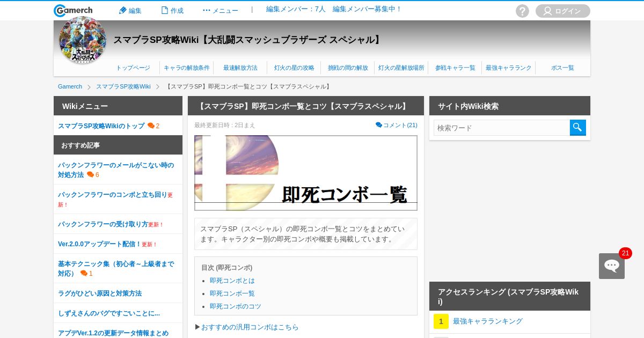Screen dimensions: 644x338
Task: Open the メニュー dots menu
Action: coord(221,10)
